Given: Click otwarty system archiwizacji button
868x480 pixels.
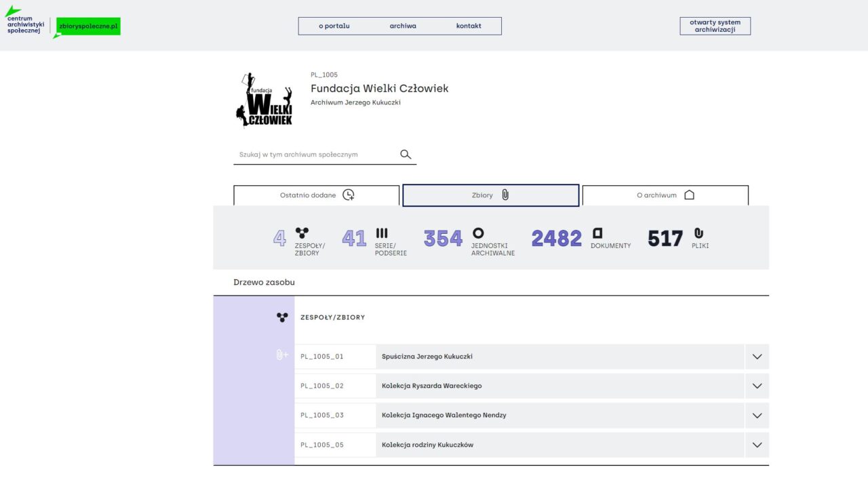Looking at the screenshot, I should pos(715,26).
